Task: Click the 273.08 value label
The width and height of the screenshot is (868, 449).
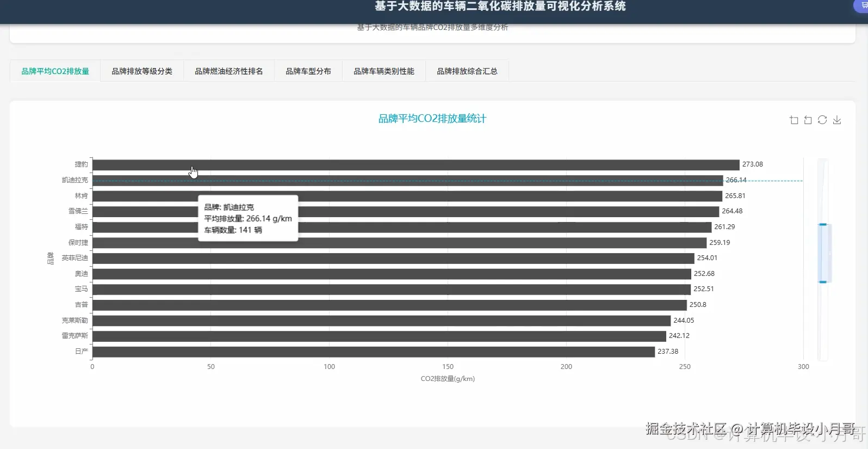Action: coord(753,164)
